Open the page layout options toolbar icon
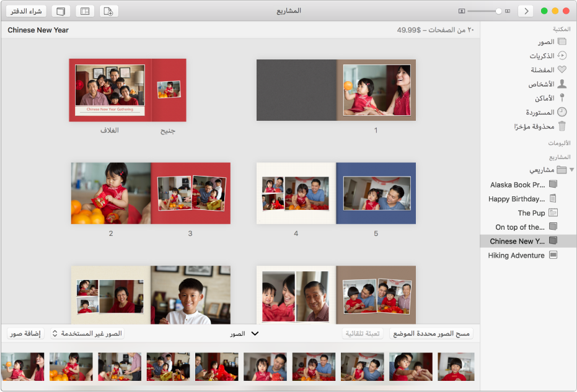577x392 pixels. [x=85, y=11]
